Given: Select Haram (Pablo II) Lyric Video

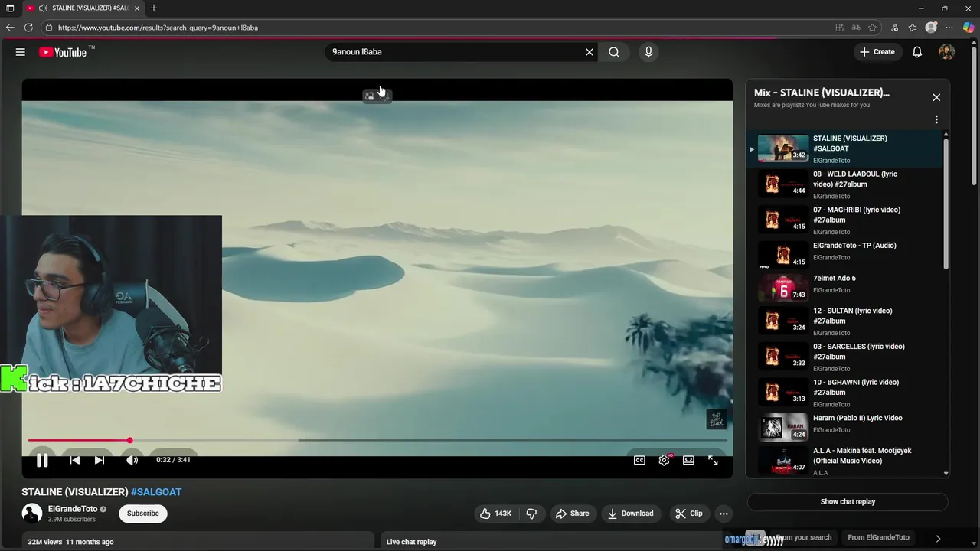Looking at the screenshot, I should pyautogui.click(x=844, y=428).
